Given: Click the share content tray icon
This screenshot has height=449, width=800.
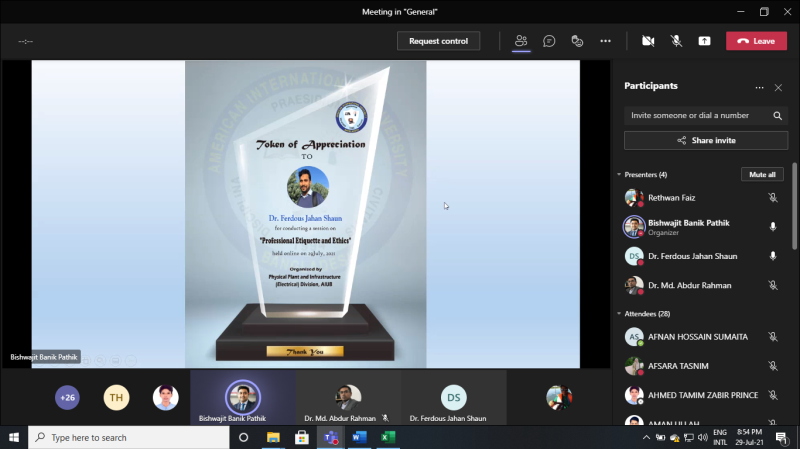Looking at the screenshot, I should (705, 41).
